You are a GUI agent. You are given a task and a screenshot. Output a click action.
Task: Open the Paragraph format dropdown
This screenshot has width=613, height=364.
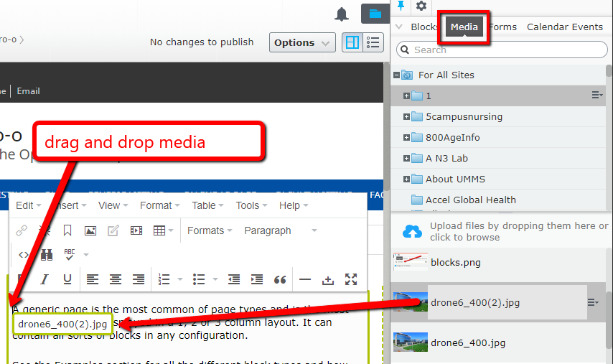click(280, 230)
